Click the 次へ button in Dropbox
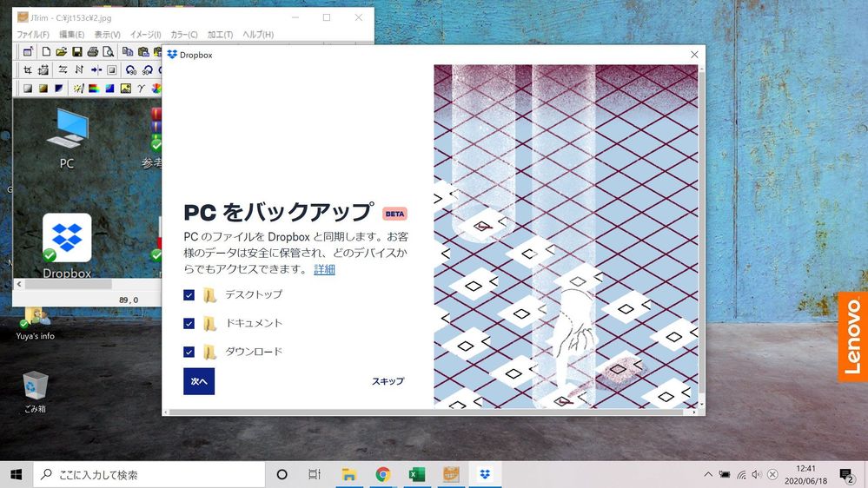This screenshot has width=868, height=488. pyautogui.click(x=199, y=381)
